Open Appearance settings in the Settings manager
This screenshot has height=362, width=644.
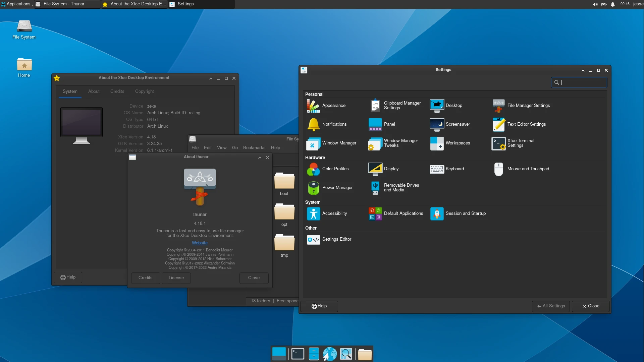(x=333, y=105)
